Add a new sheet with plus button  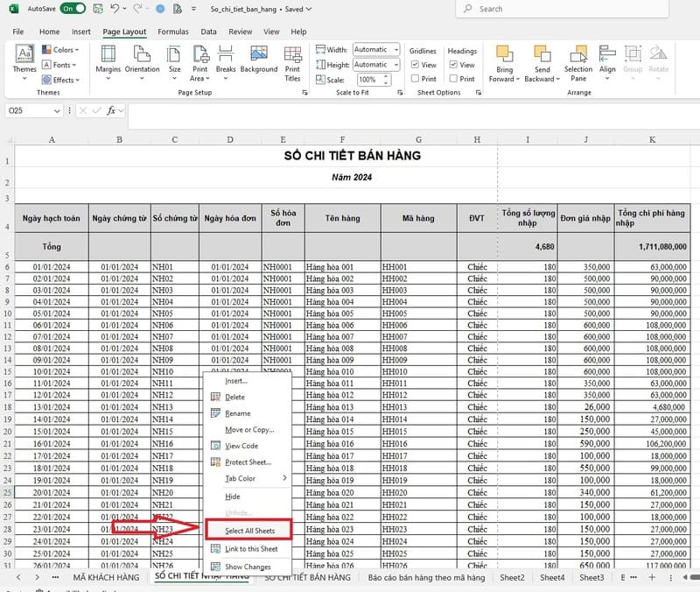(652, 577)
